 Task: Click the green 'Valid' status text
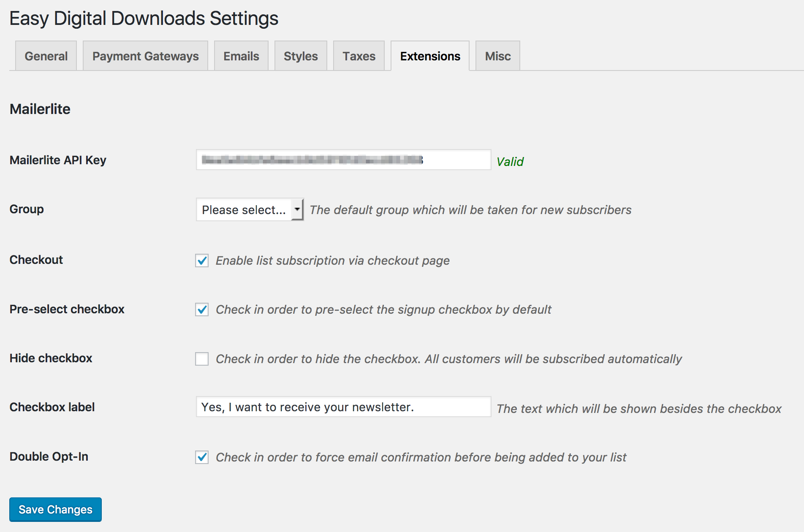coord(510,161)
